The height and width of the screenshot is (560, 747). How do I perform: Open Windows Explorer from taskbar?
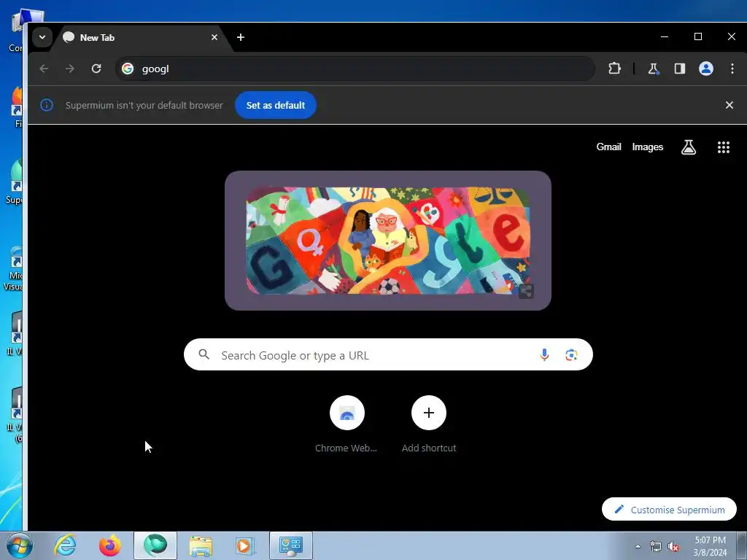coord(201,545)
